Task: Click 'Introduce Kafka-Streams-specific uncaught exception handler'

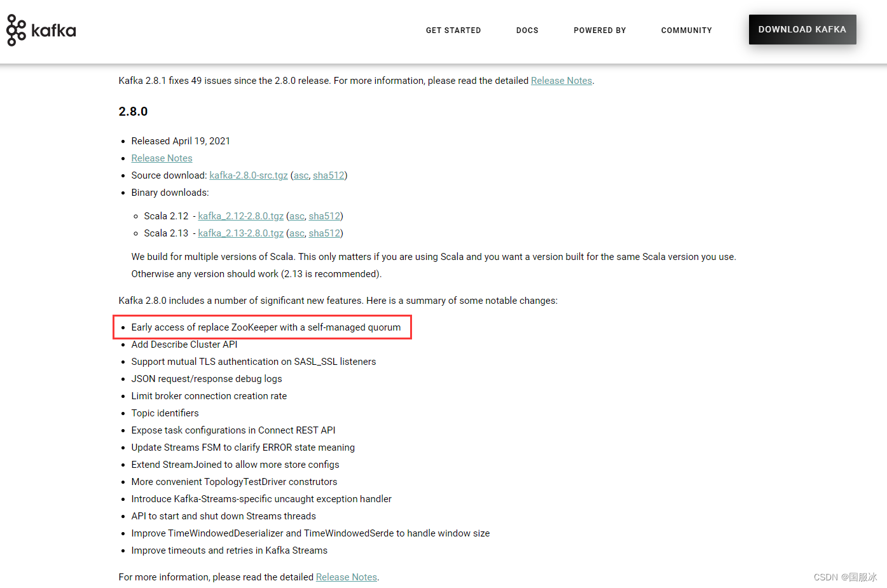Action: pyautogui.click(x=261, y=499)
